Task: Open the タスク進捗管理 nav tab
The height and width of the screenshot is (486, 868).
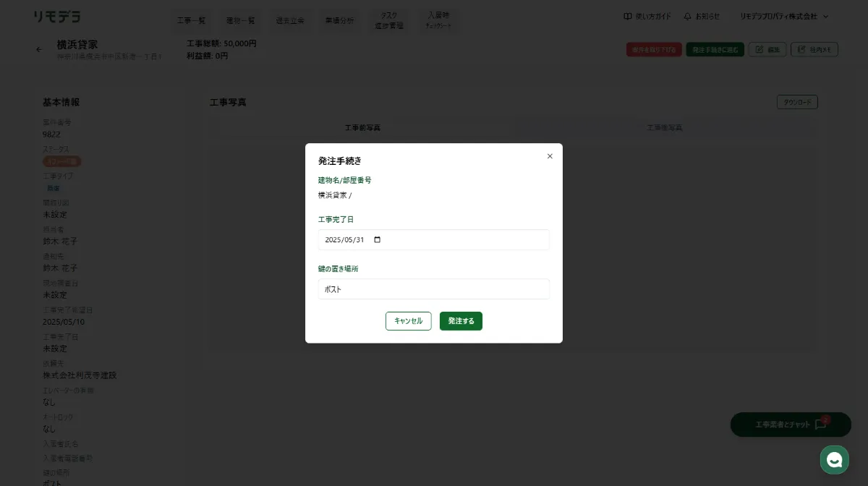Action: click(389, 20)
